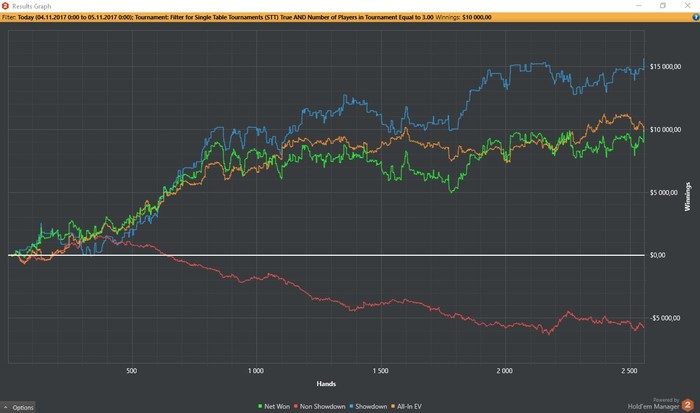This screenshot has width=700, height=413.
Task: Click the green Net Won color swatch
Action: [x=260, y=406]
